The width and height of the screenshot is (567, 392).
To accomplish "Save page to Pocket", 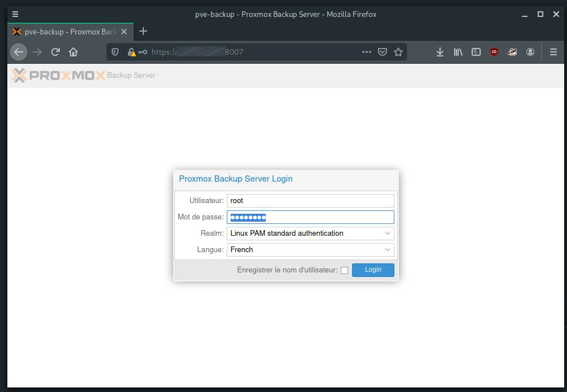I will 383,52.
